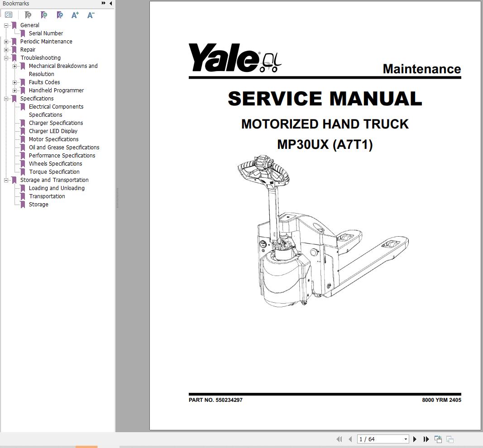Image resolution: width=483 pixels, height=448 pixels.
Task: Click the double-arrow expand panel icon
Action: 104,3
